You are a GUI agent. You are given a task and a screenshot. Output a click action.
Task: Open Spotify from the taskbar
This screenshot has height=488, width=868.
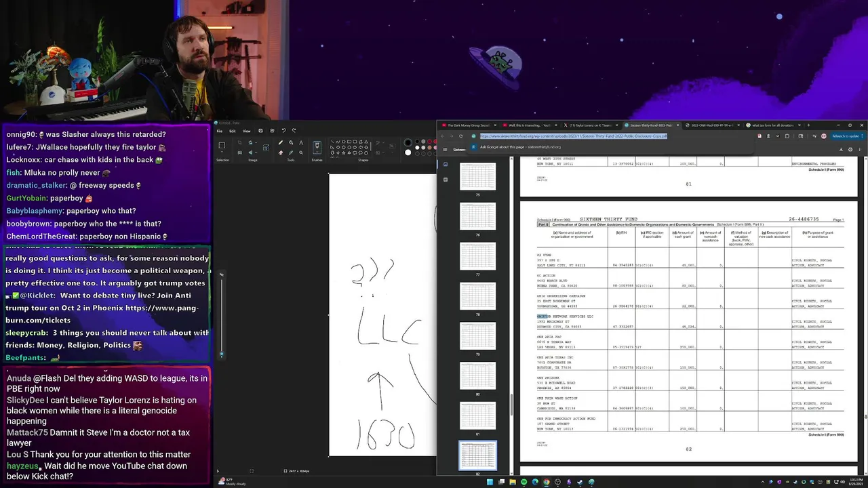[x=524, y=482]
